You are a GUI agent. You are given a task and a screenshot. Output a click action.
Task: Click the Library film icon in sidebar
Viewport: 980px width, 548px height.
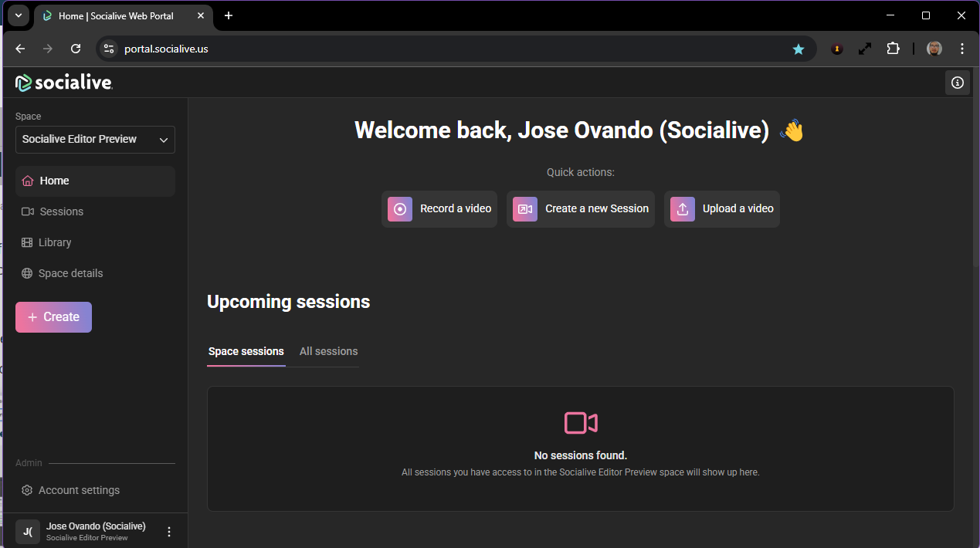27,242
